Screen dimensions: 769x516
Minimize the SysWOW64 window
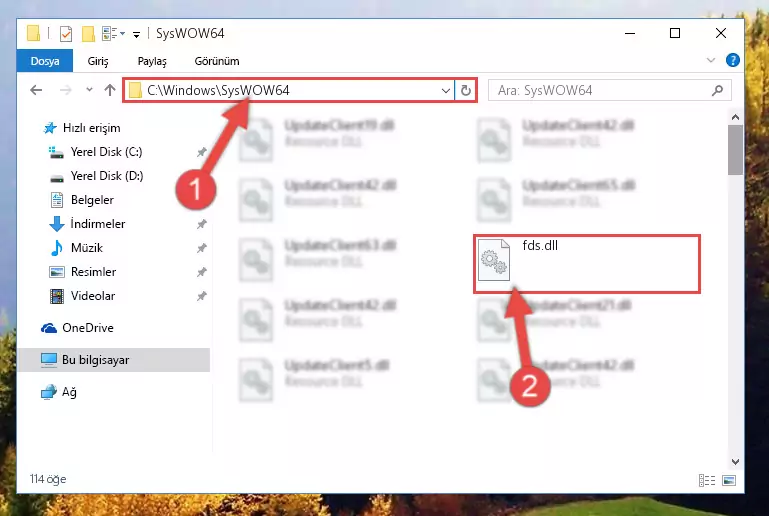click(630, 33)
